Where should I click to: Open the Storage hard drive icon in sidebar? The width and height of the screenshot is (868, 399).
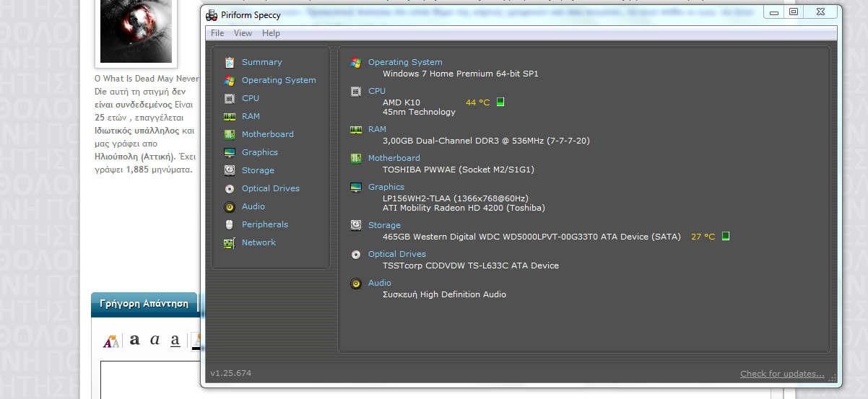pos(230,170)
